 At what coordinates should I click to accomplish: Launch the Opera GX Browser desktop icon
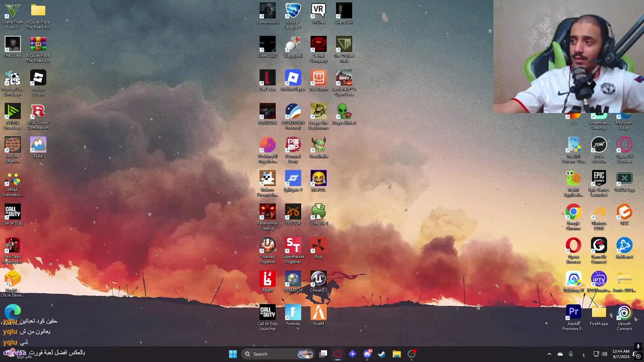[624, 150]
